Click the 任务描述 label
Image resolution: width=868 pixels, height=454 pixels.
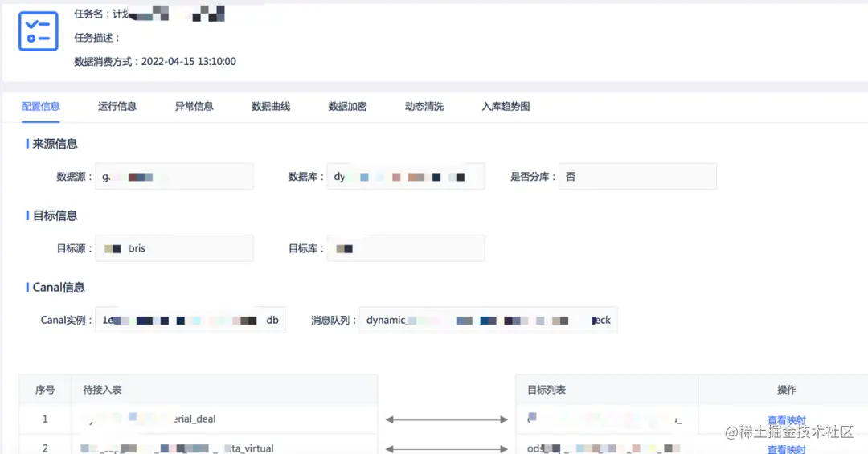click(x=97, y=38)
